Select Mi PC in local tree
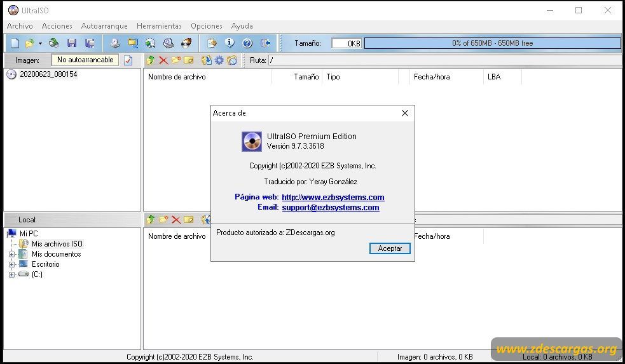The image size is (625, 364). (29, 233)
